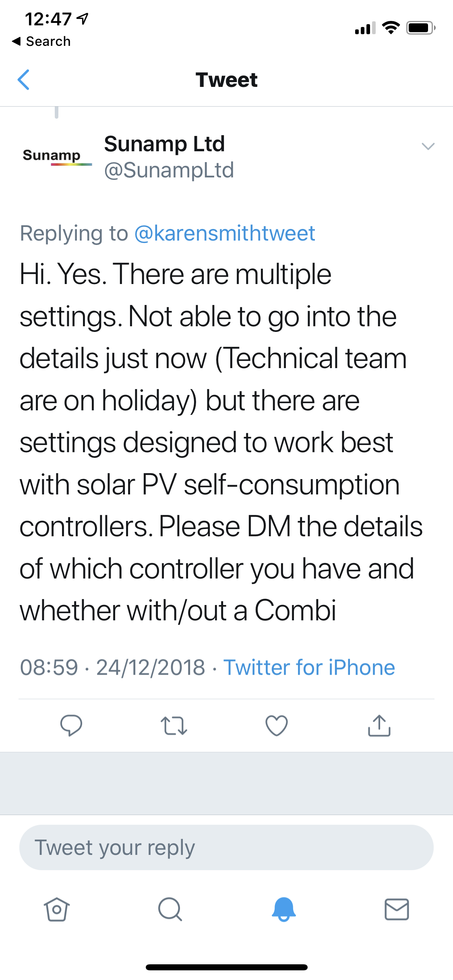Tap the share upload icon
The height and width of the screenshot is (980, 453).
379,725
